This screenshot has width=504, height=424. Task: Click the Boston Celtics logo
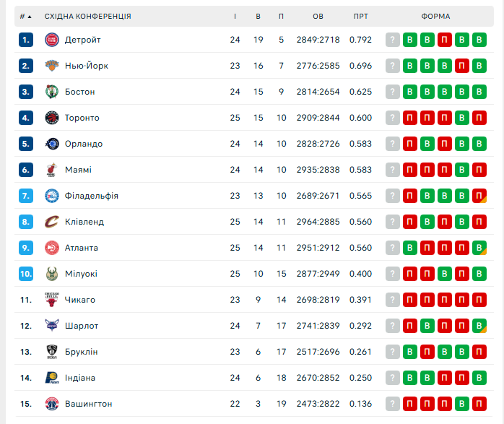point(51,92)
